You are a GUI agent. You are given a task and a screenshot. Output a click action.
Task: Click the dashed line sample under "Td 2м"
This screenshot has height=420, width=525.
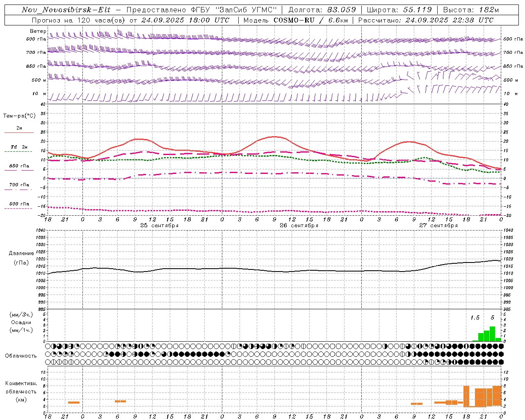point(18,152)
